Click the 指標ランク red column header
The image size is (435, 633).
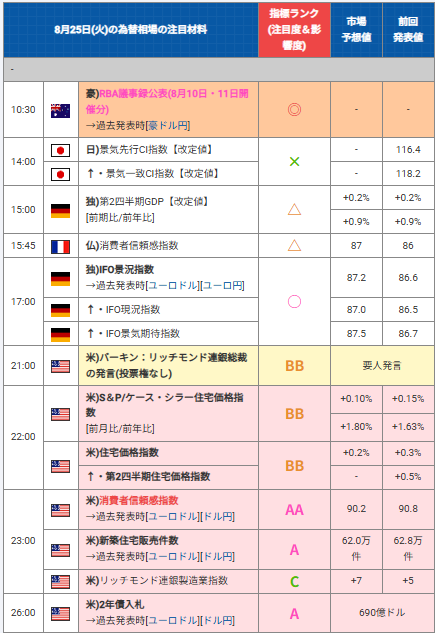pyautogui.click(x=294, y=29)
